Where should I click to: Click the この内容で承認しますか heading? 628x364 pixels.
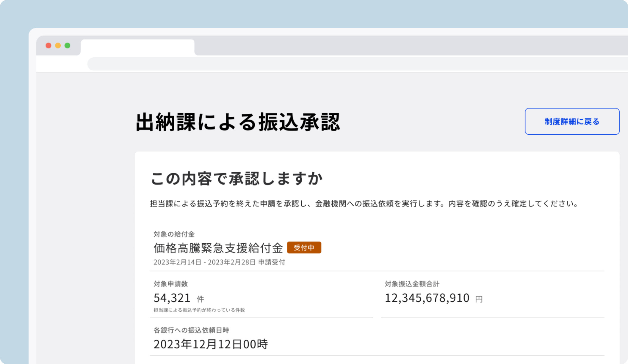(x=237, y=179)
